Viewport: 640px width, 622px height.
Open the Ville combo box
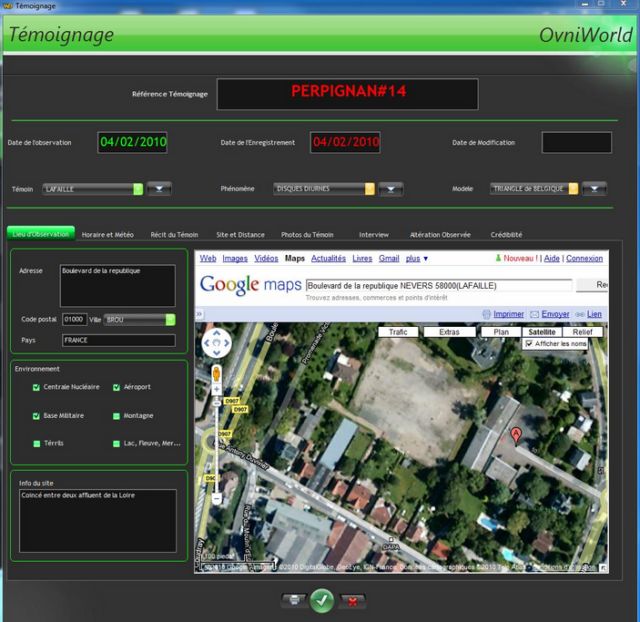(x=140, y=319)
